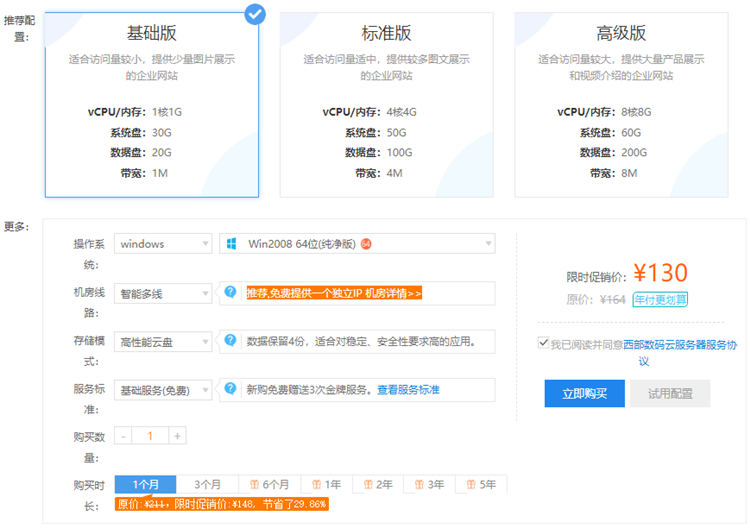This screenshot has width=750, height=528.
Task: Open the windows operating system dropdown
Action: [x=163, y=243]
